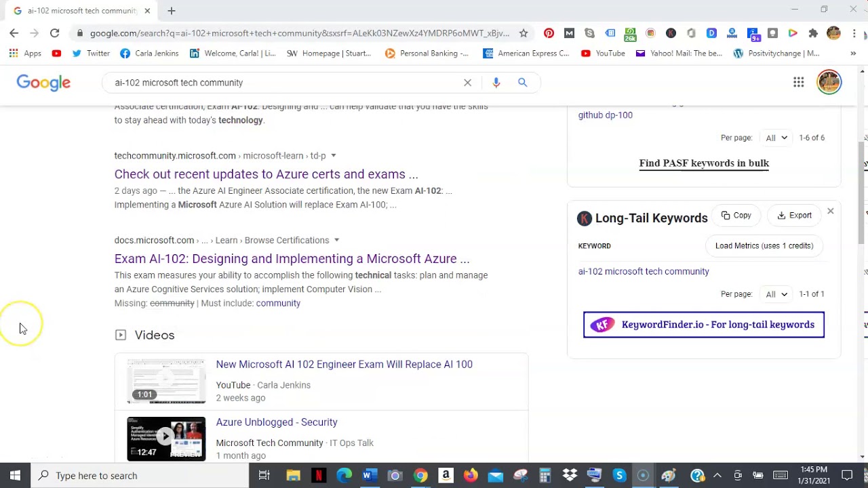The width and height of the screenshot is (868, 488).
Task: Click the Chrome address bar
Action: (x=299, y=33)
